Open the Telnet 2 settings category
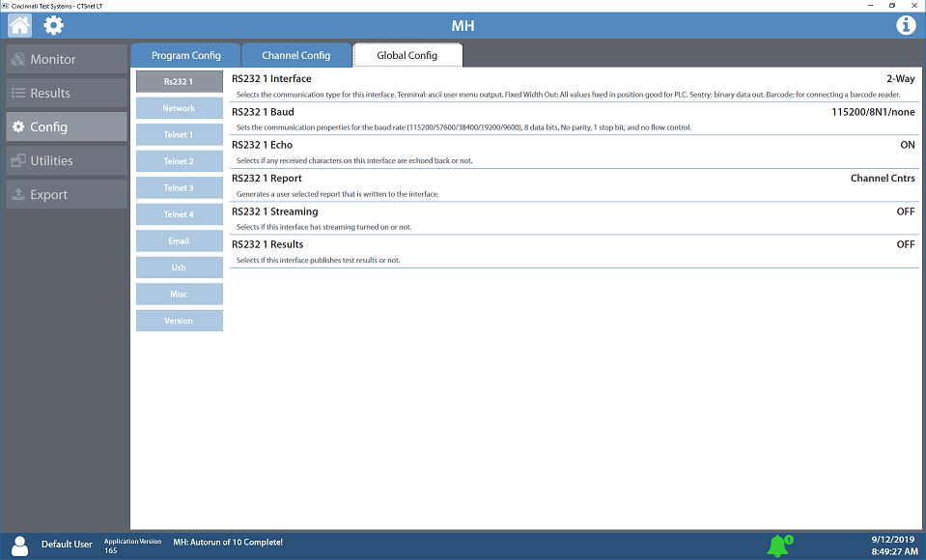926x560 pixels. [x=179, y=161]
